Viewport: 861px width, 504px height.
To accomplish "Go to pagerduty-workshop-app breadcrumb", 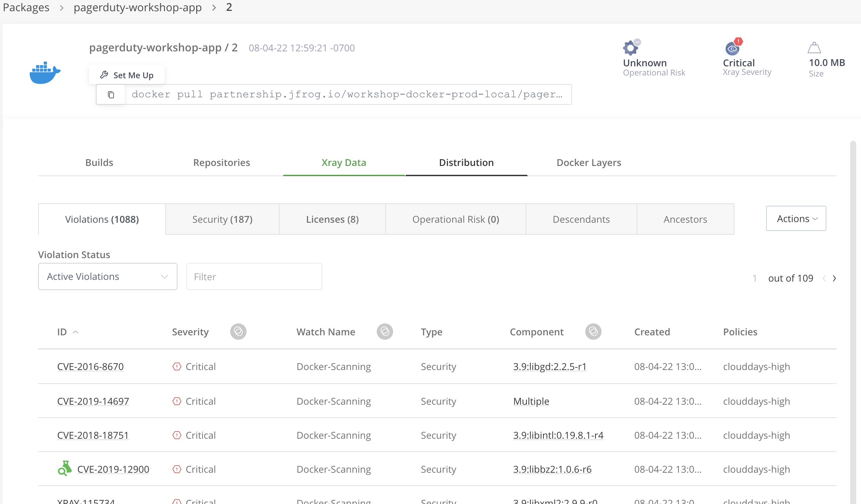I will pos(137,7).
